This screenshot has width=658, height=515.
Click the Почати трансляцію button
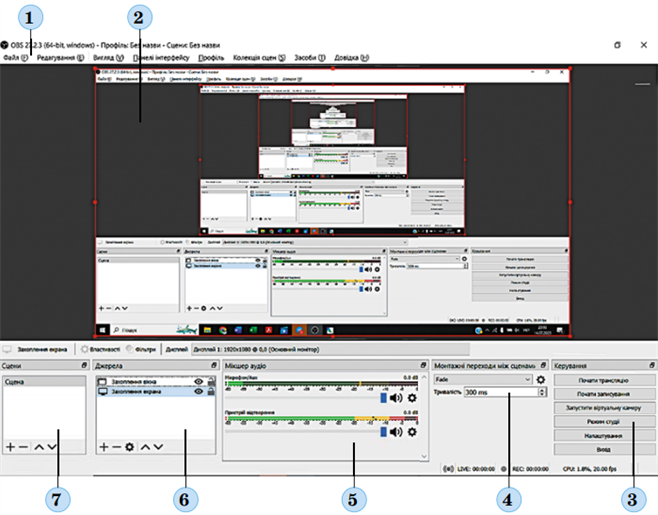[x=603, y=381]
